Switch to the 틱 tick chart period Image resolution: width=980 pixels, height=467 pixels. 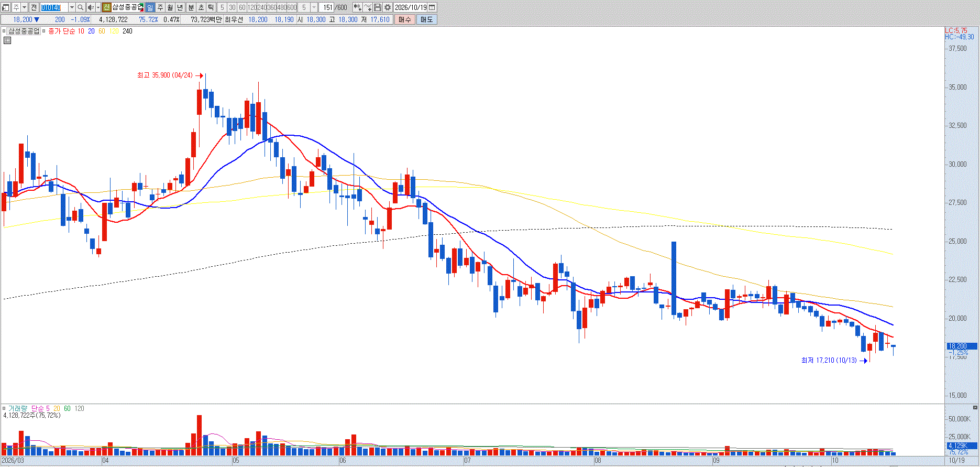pos(211,7)
